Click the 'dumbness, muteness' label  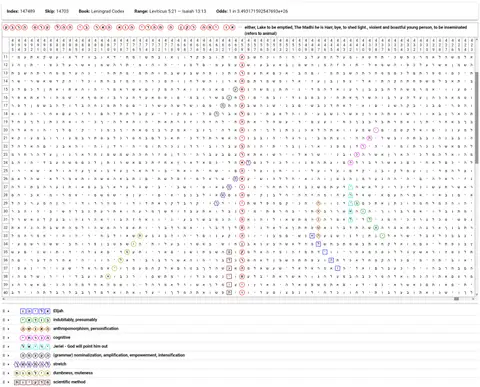(73, 373)
